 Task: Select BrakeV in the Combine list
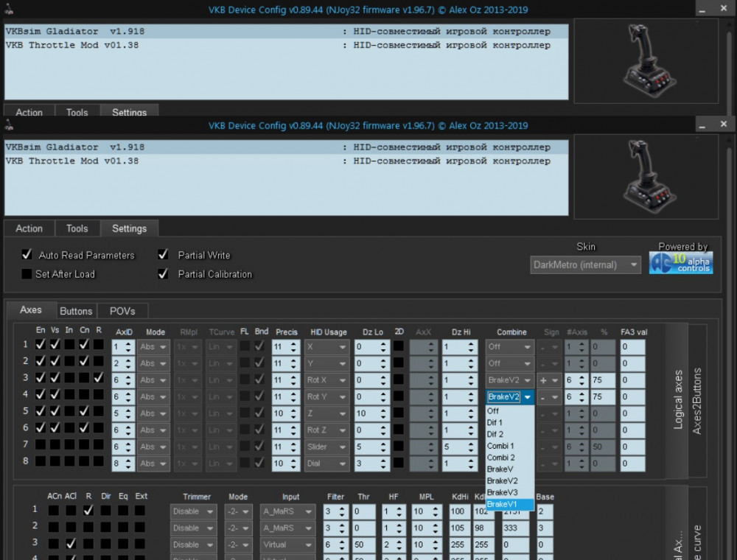509,469
